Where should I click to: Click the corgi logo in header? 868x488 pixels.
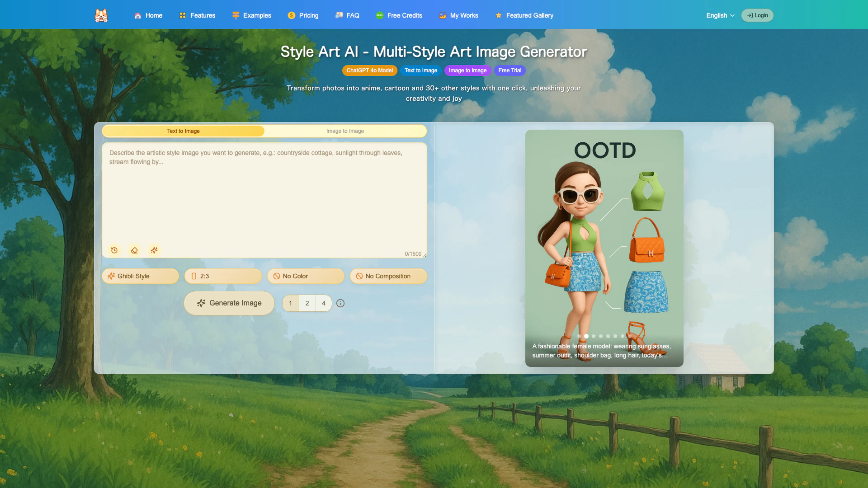[101, 15]
